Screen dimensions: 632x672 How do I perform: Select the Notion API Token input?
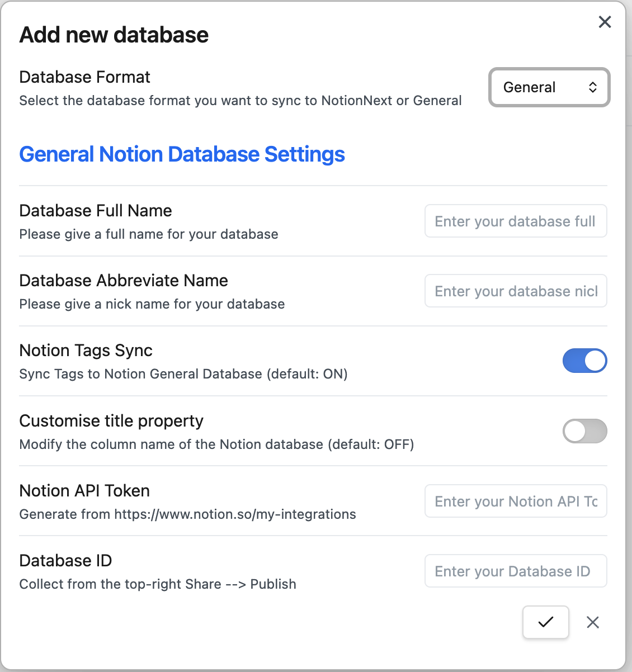[x=515, y=501]
